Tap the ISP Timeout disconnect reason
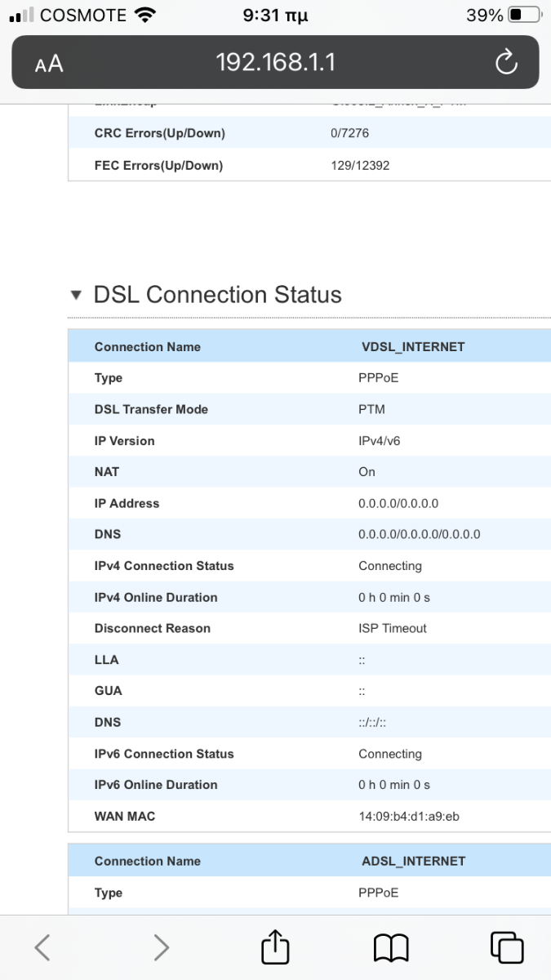The height and width of the screenshot is (980, 551). coord(393,629)
